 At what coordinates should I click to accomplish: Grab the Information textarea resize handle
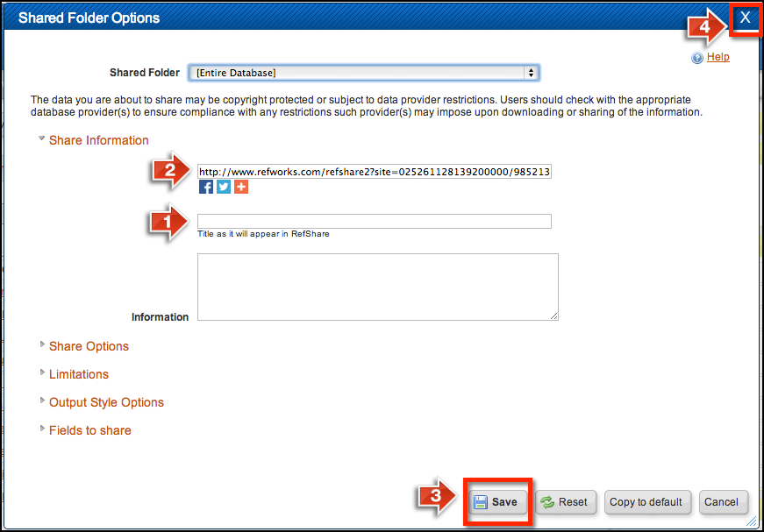point(554,316)
